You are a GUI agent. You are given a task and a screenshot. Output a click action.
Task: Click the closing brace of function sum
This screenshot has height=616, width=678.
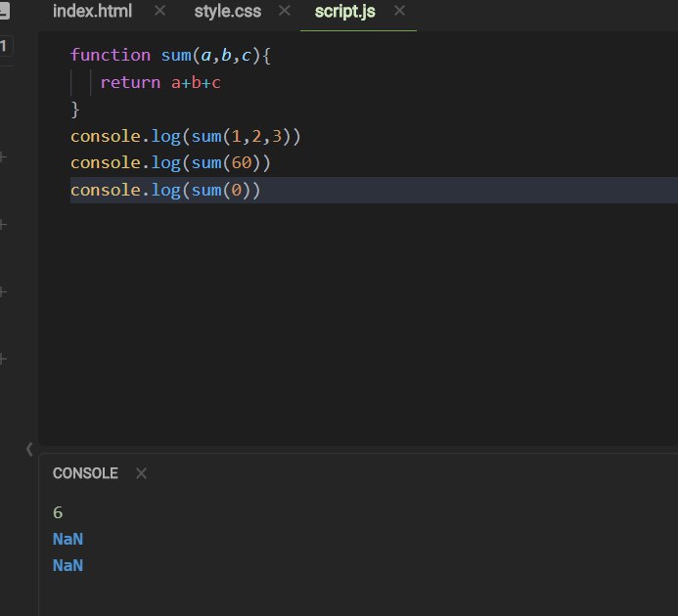[x=74, y=110]
